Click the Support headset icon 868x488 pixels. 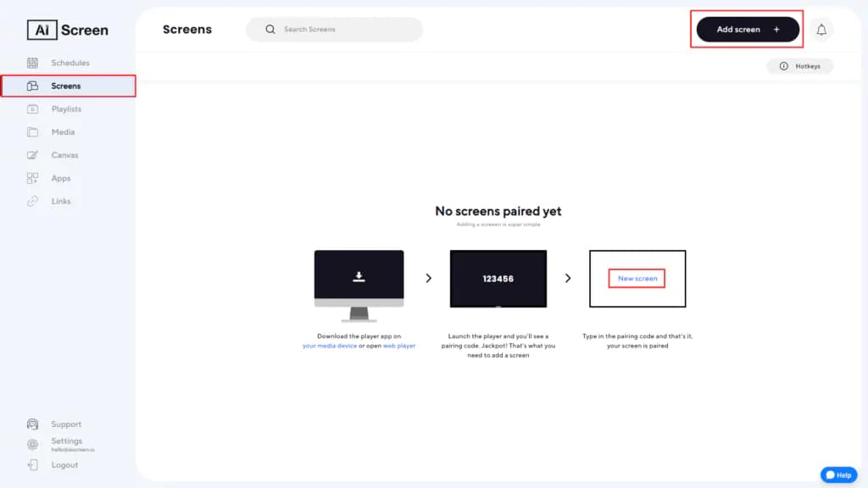pos(32,424)
